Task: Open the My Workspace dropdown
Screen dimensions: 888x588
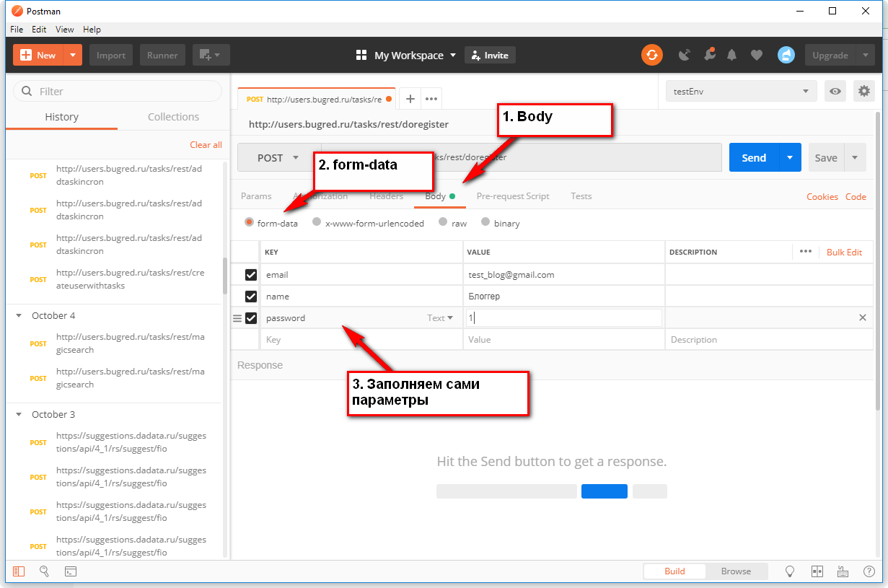Action: pyautogui.click(x=407, y=56)
